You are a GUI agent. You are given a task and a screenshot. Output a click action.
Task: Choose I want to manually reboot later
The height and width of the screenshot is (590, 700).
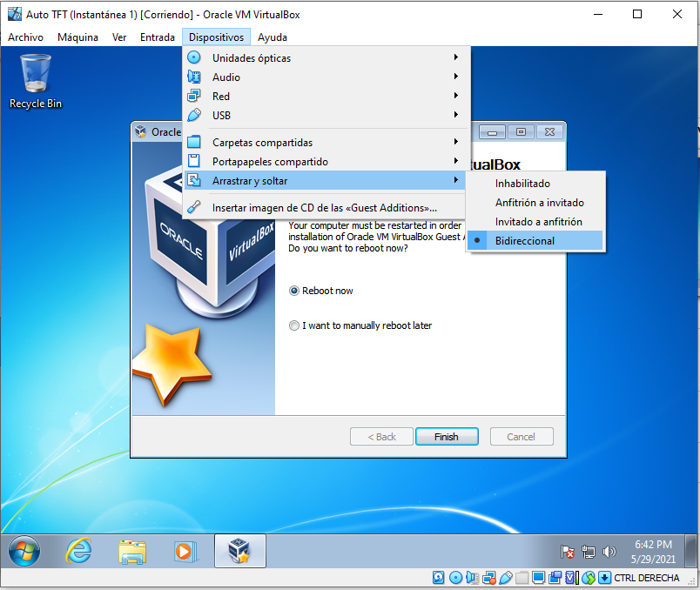pyautogui.click(x=294, y=325)
